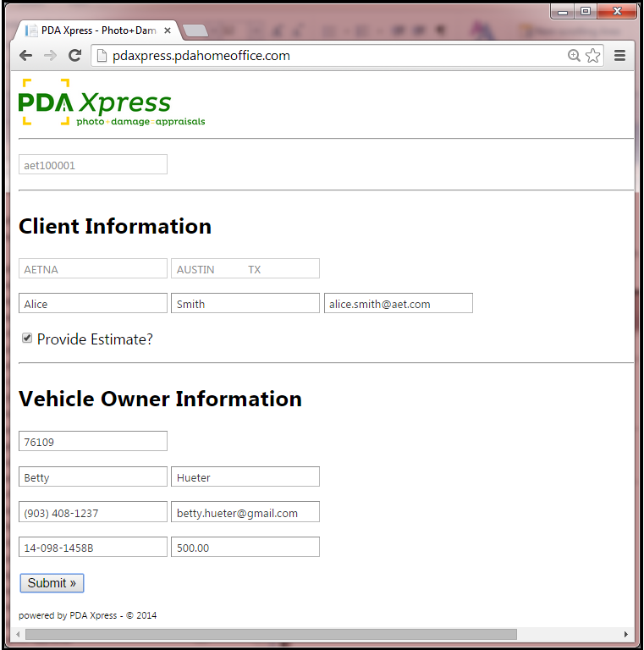Click the Submit button
The width and height of the screenshot is (644, 650).
[52, 583]
